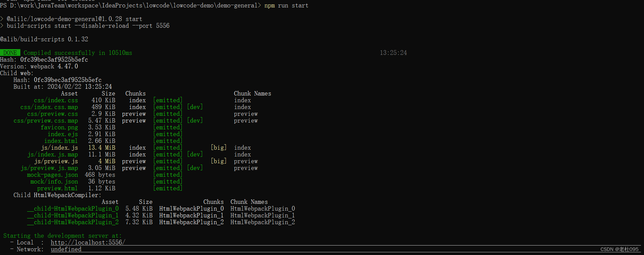644x255 pixels.
Task: Click js/index.js.map asset name
Action: point(52,154)
